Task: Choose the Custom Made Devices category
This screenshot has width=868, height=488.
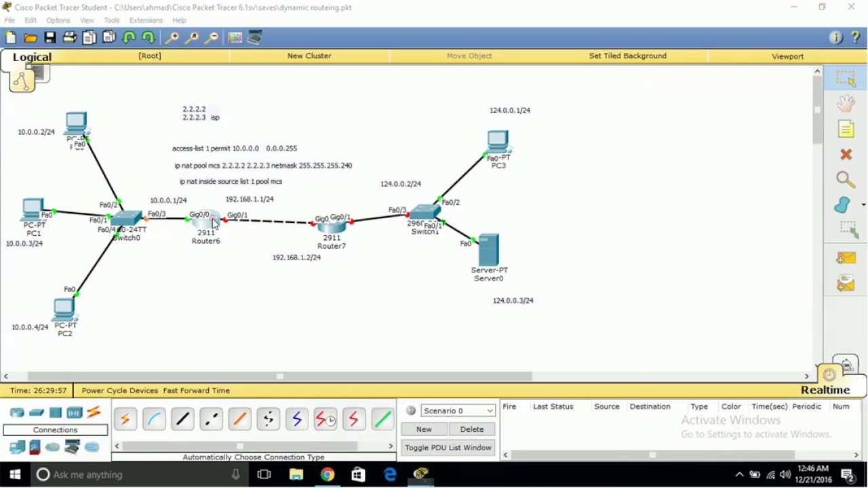Action: (x=72, y=447)
